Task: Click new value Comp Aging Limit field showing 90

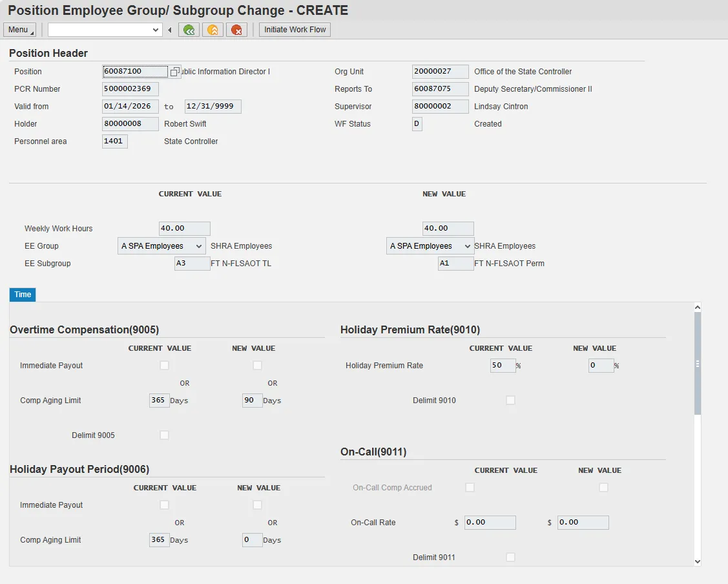Action: [252, 401]
